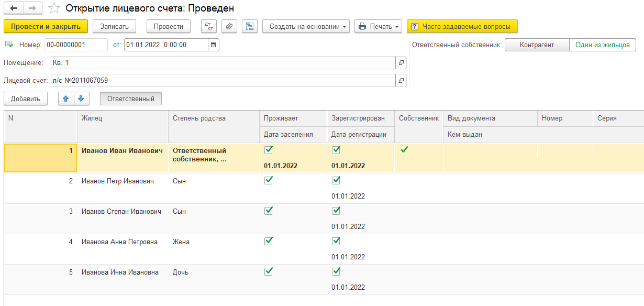This screenshot has height=306, width=644.
Task: Move selected row up
Action: [66, 99]
